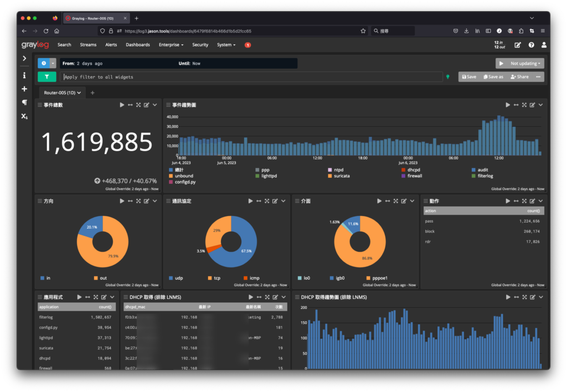
Task: Open the sidebar paragraph description icon
Action: (x=24, y=102)
